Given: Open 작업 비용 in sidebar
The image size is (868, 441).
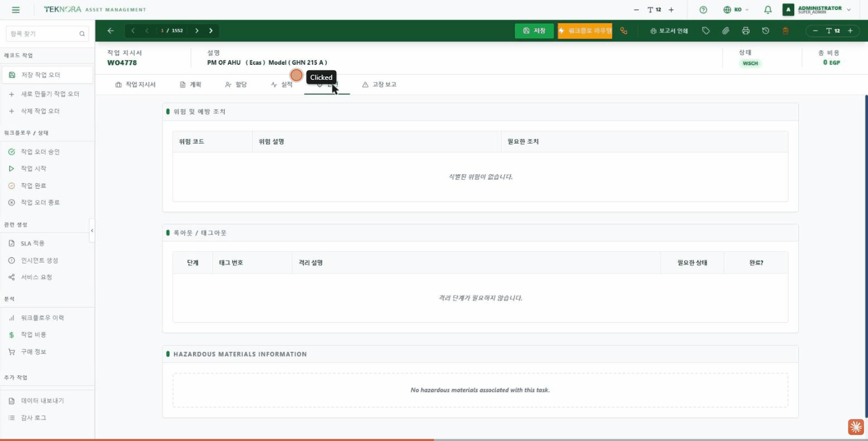Looking at the screenshot, I should coord(47,334).
